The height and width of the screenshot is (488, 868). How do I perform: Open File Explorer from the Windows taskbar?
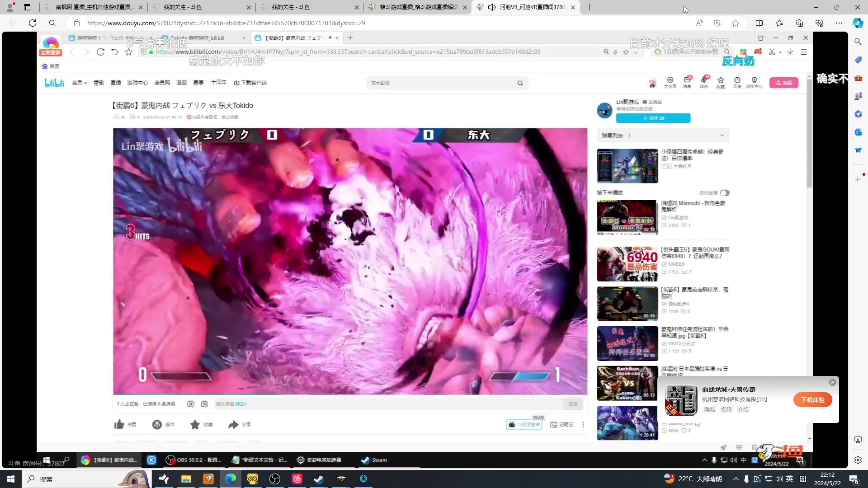click(186, 479)
